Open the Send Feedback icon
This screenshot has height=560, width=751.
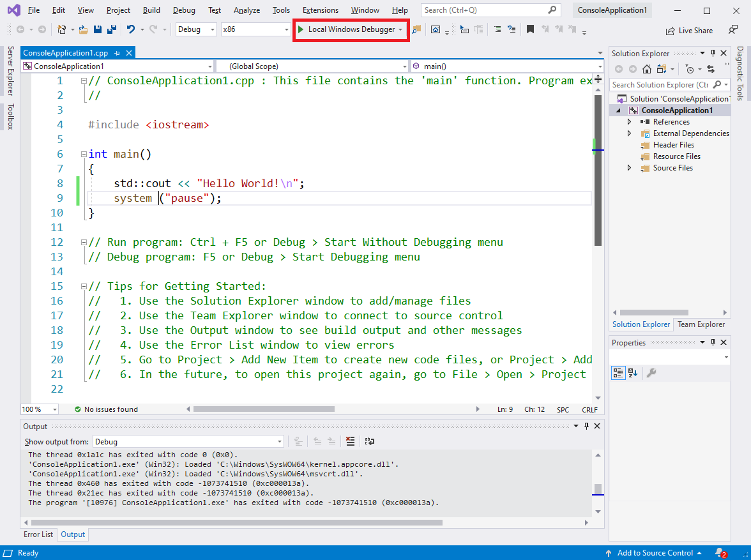point(733,30)
